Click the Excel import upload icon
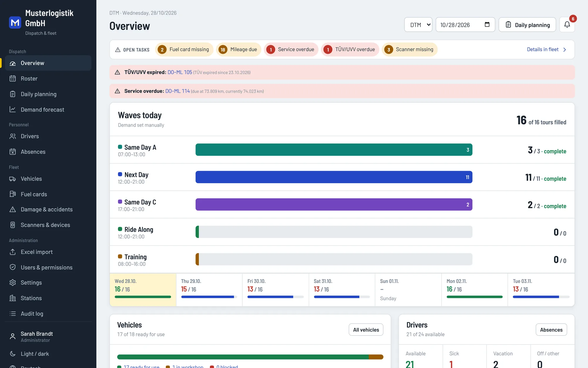 13,252
